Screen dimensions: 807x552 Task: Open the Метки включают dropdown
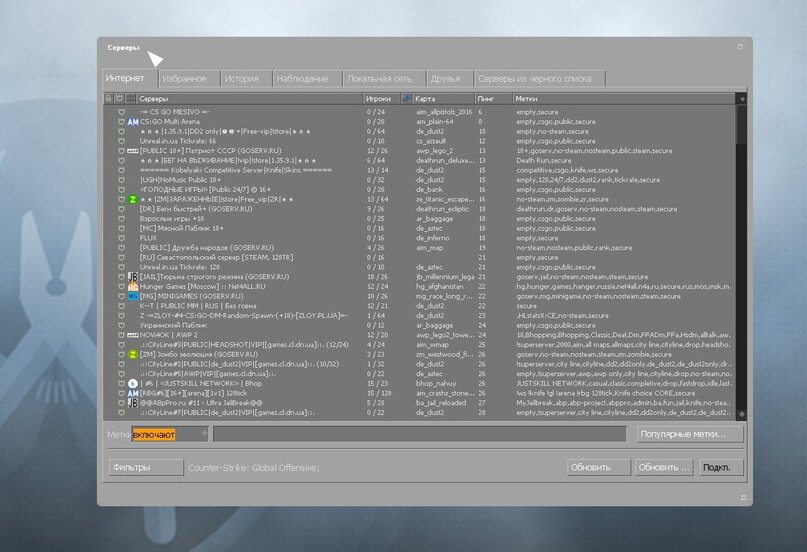point(170,435)
